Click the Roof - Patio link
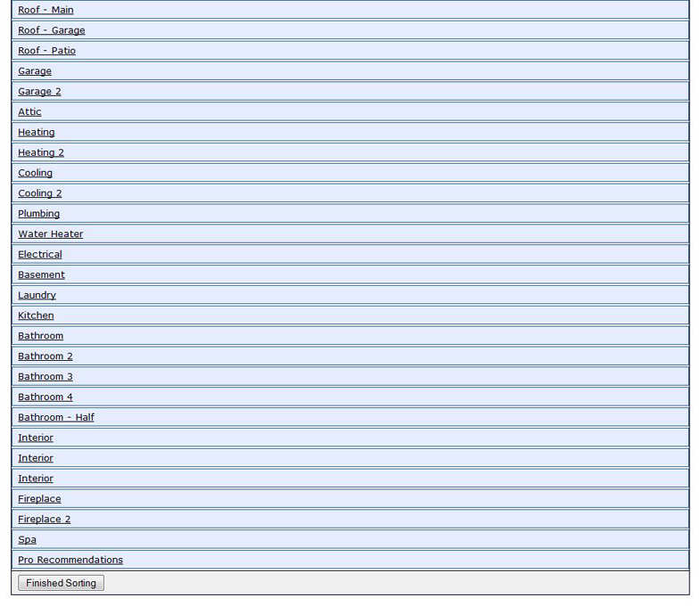The image size is (700, 606). click(47, 51)
